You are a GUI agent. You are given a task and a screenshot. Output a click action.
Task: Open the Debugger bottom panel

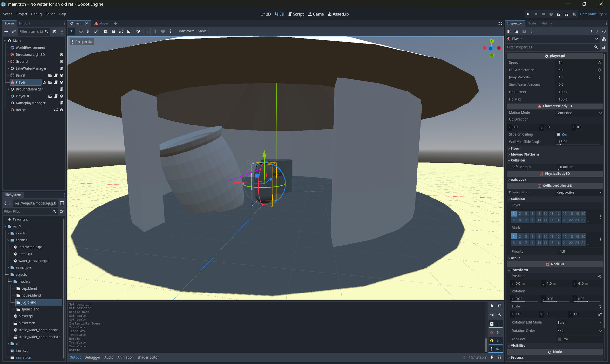92,357
